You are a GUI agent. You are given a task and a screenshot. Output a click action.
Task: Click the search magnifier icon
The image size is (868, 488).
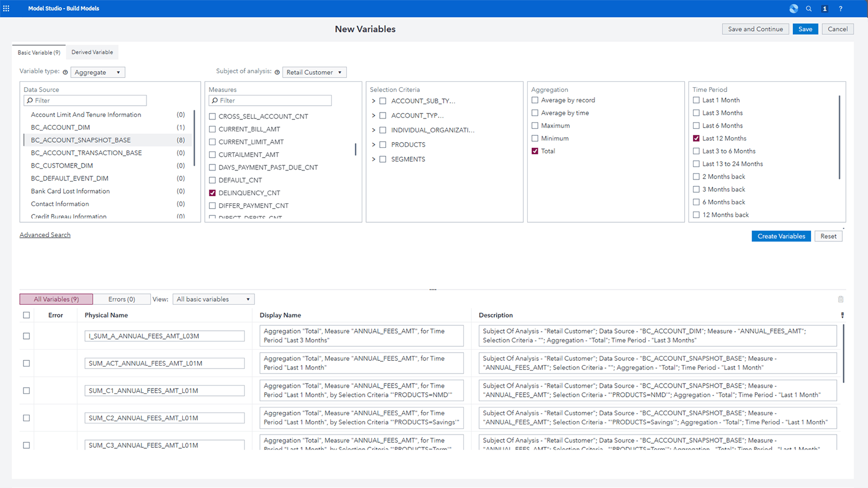point(809,8)
